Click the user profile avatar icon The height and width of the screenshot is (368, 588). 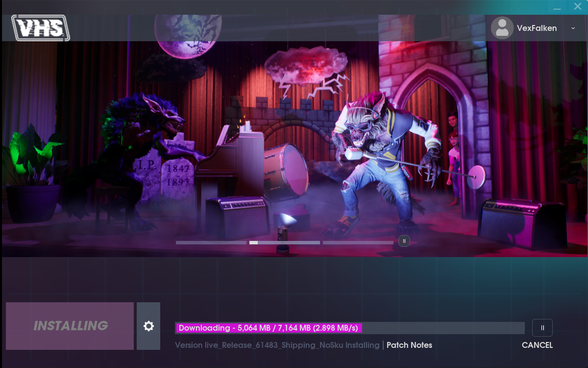pos(502,28)
